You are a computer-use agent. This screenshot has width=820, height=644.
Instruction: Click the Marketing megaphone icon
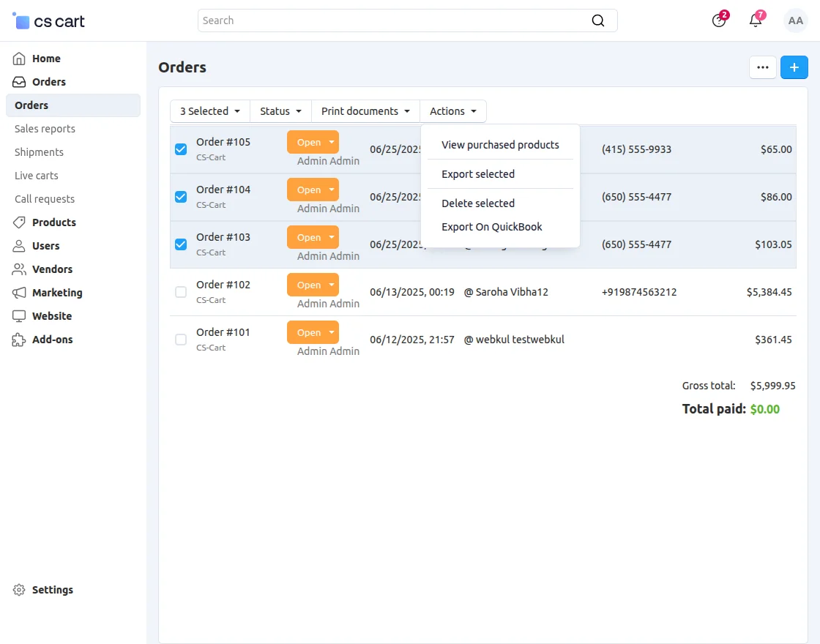[19, 293]
